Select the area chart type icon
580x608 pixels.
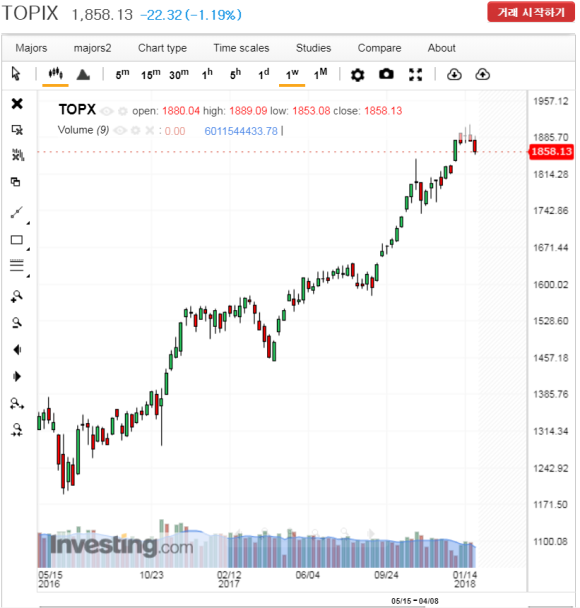click(83, 74)
